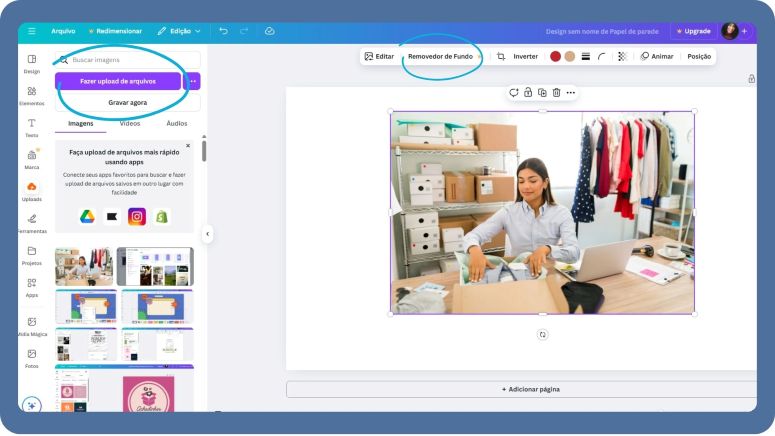Screen dimensions: 775x436
Task: Toggle the lock on the selected image
Action: click(528, 92)
